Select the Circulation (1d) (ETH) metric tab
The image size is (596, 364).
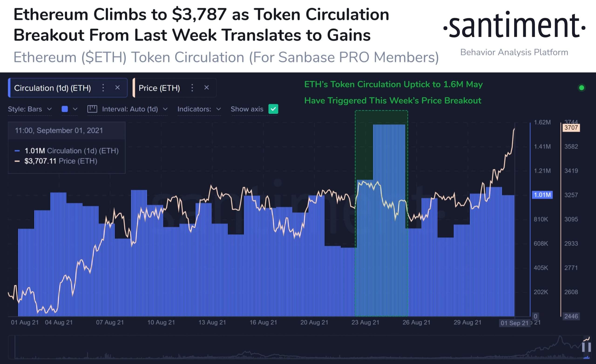53,88
